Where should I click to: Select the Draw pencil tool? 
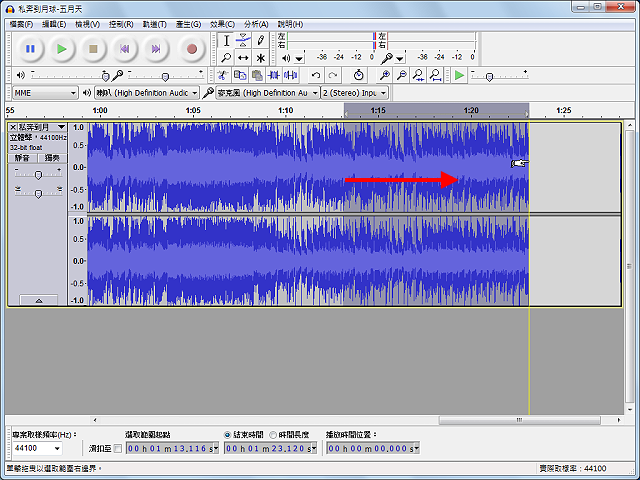point(260,40)
